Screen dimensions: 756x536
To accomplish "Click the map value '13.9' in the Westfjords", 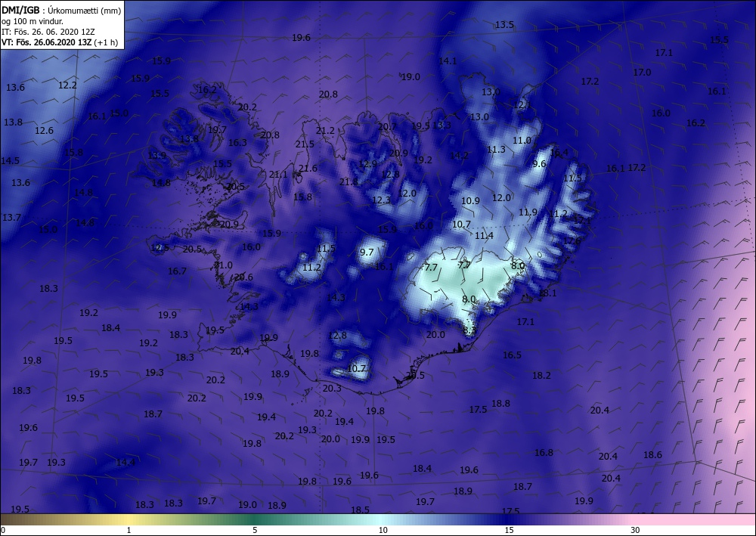I will [x=156, y=156].
